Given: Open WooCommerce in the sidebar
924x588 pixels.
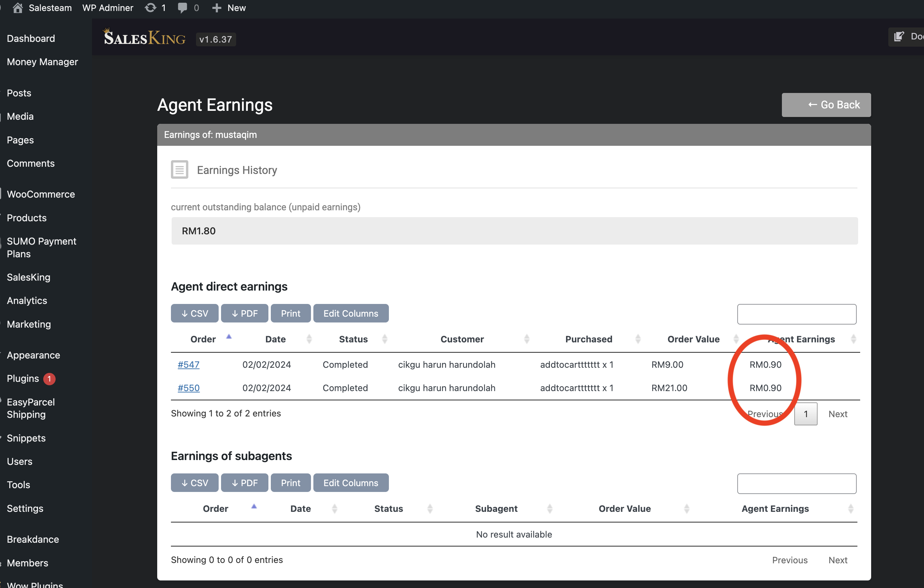Looking at the screenshot, I should (41, 194).
